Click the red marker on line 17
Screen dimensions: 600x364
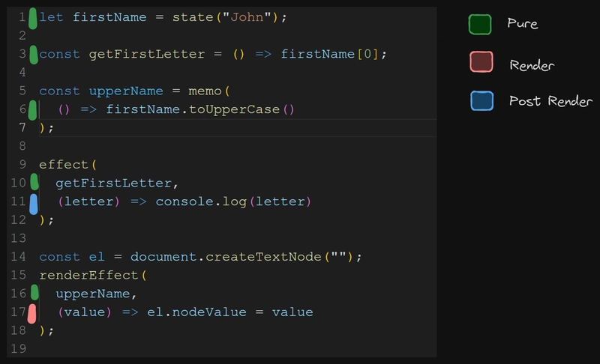(33, 313)
